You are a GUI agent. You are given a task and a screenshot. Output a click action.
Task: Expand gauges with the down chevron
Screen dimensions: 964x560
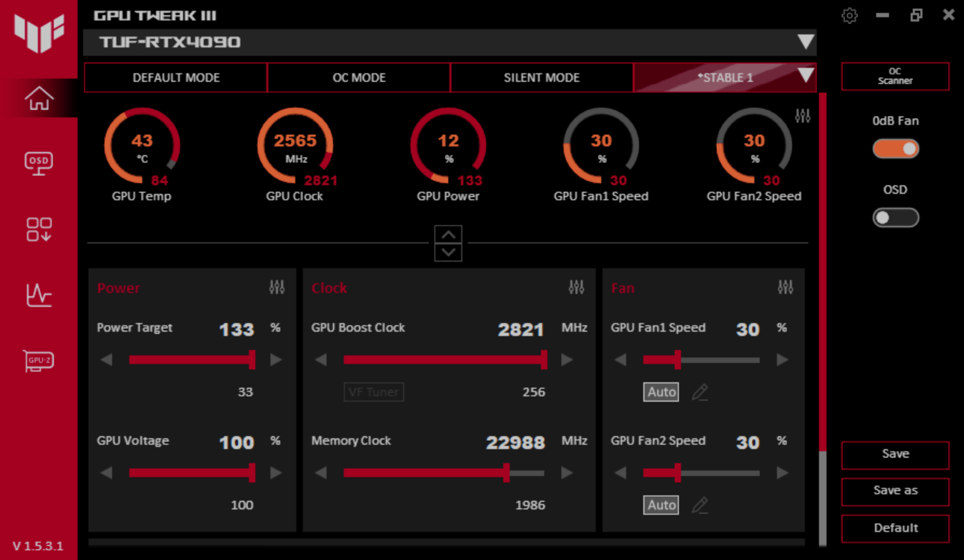[x=448, y=252]
